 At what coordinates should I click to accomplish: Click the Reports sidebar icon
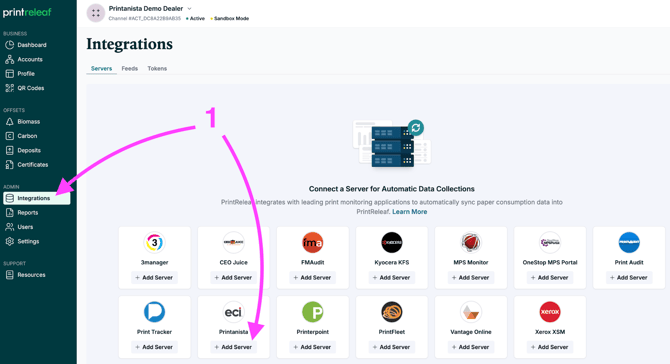(x=9, y=212)
